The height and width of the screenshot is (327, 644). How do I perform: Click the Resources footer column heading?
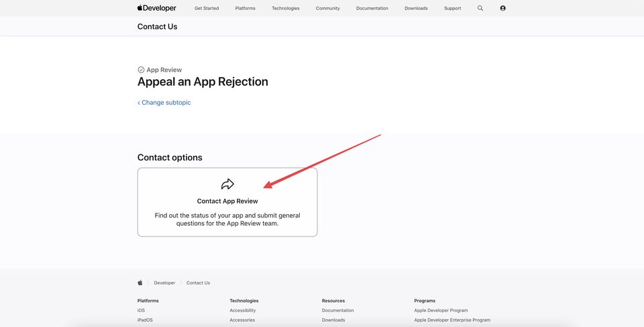[333, 301]
